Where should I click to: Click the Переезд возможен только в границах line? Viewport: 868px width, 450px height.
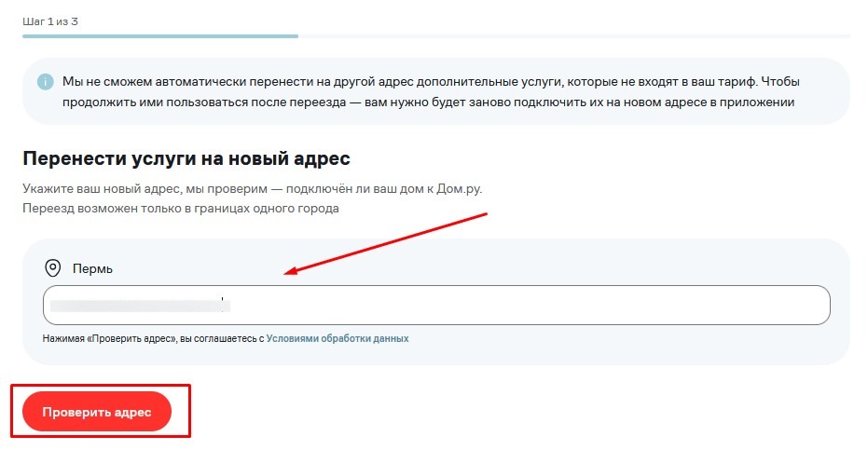pyautogui.click(x=181, y=208)
